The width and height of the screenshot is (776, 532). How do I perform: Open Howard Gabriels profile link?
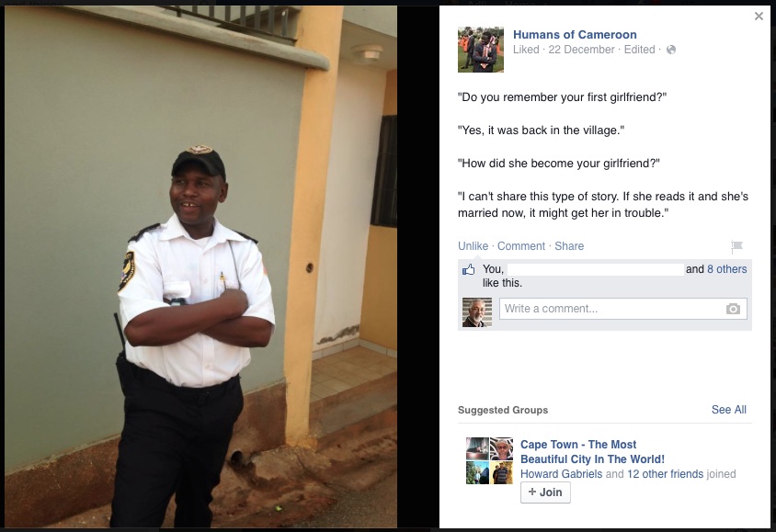(x=561, y=474)
